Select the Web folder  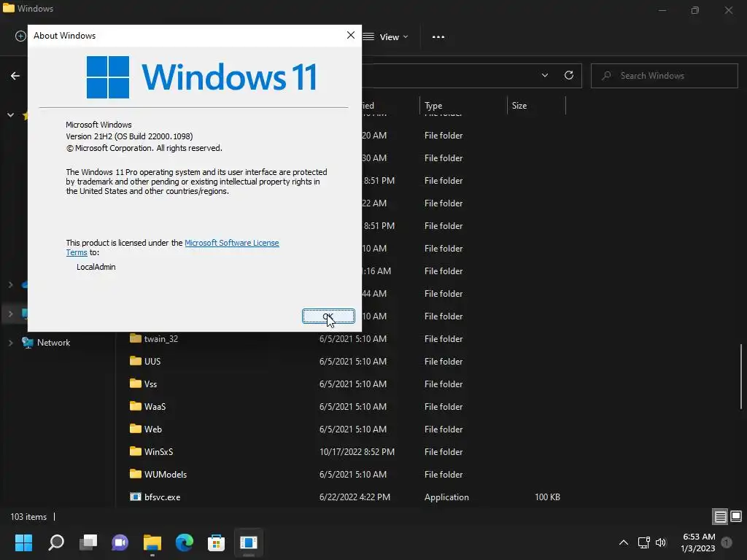click(153, 429)
